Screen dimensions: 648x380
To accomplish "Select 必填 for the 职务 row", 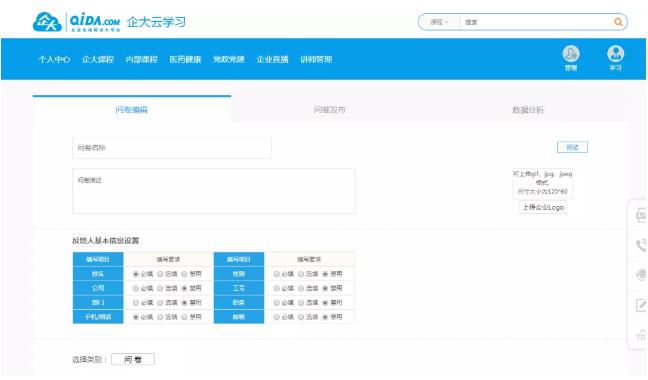I will [276, 303].
